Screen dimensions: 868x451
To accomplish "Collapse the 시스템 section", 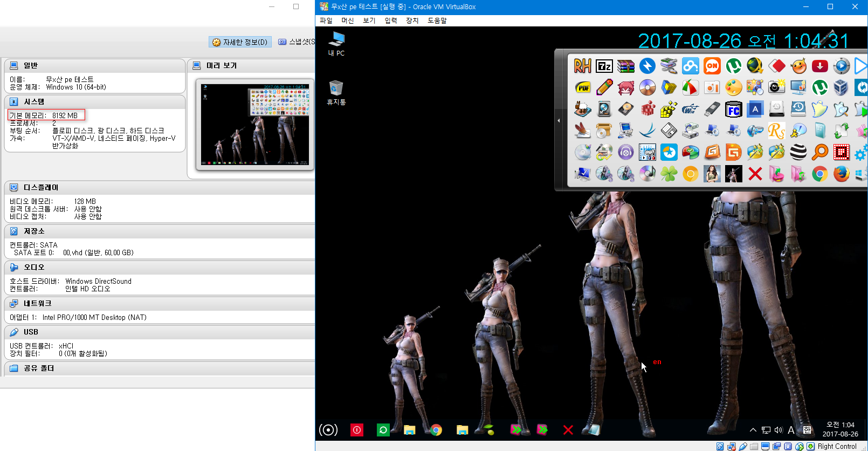I will pos(34,101).
